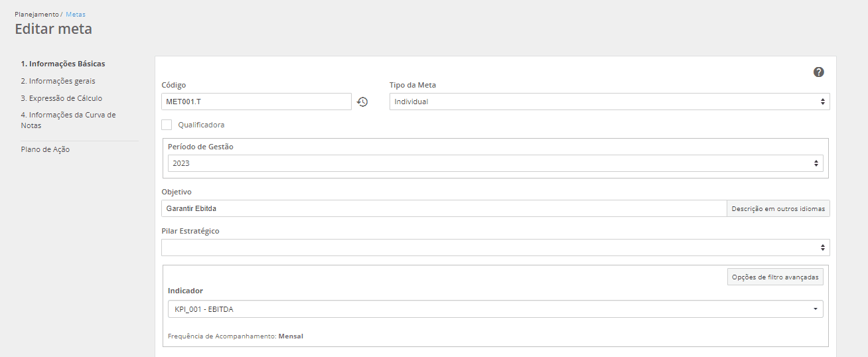Click the Objetivo field containing Garantir Ebitda
The width and height of the screenshot is (868, 357).
[443, 208]
